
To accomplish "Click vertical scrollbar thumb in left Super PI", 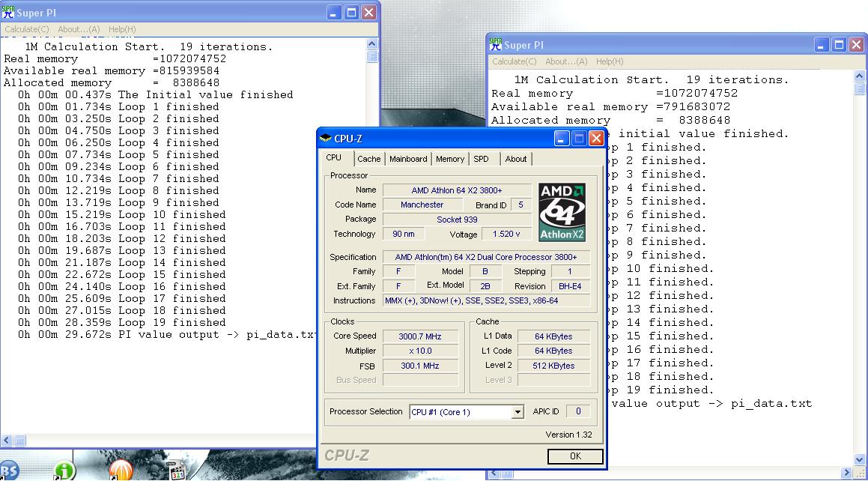I will coord(372,56).
